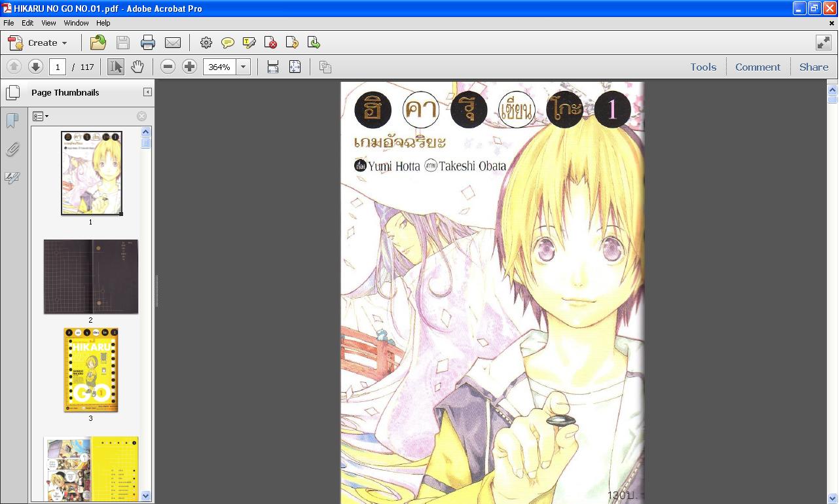Image resolution: width=840 pixels, height=504 pixels.
Task: Go to the previous page arrow
Action: (x=14, y=67)
